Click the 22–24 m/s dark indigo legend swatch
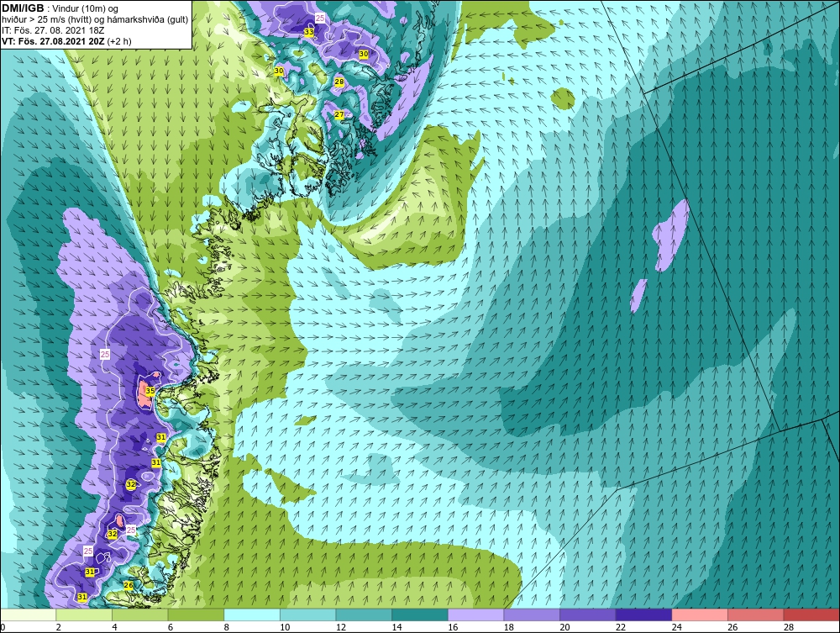Screen dimensions: 840x633 (x=644, y=615)
